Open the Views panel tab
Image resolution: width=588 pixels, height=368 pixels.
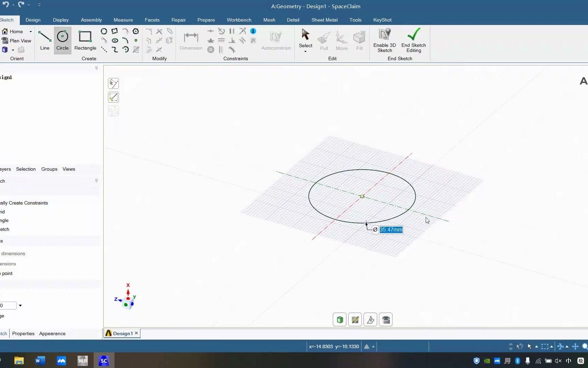click(69, 169)
